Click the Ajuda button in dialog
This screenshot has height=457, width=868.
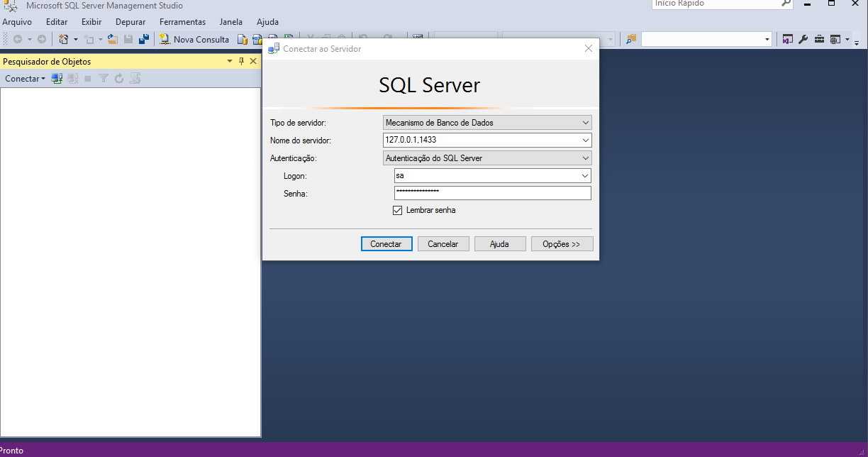(x=500, y=244)
